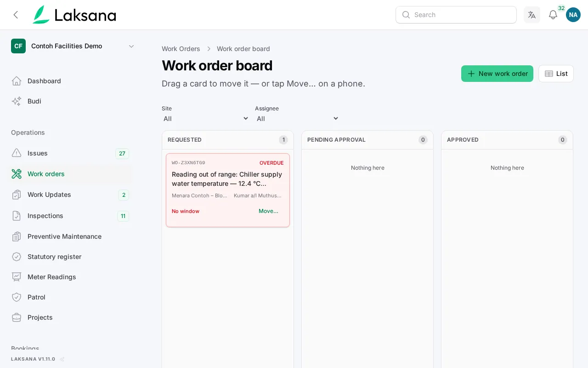
Task: Click the Projects briefcase icon
Action: [x=17, y=317]
